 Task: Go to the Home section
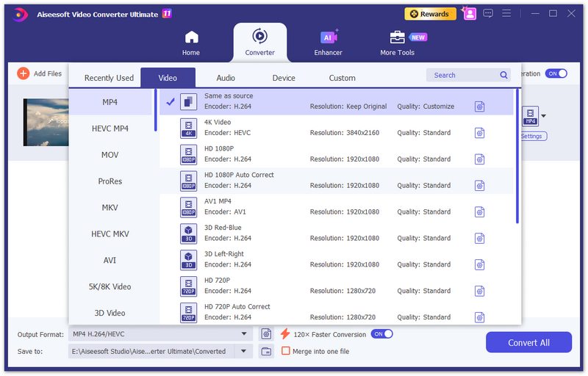[191, 43]
